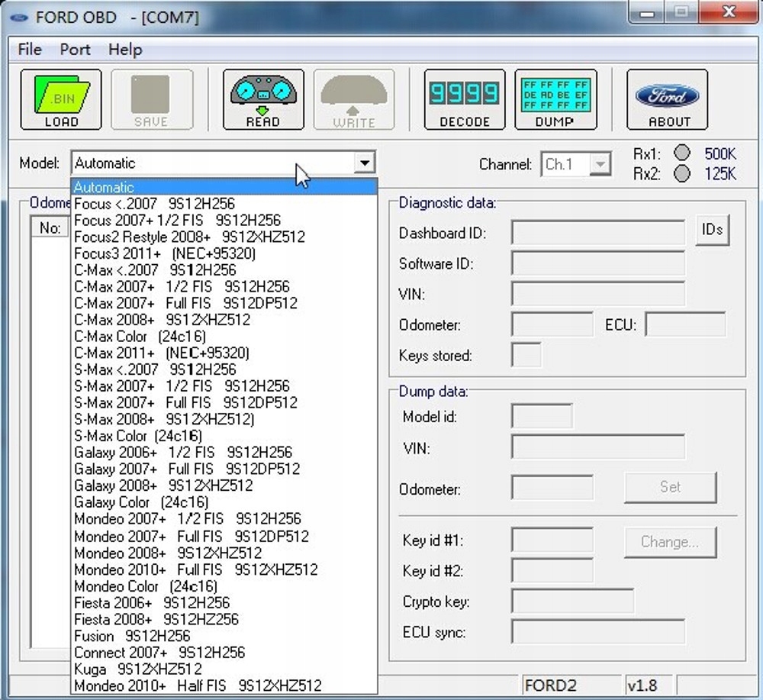Click the SAVE toolbar icon
The width and height of the screenshot is (763, 700).
(x=152, y=99)
